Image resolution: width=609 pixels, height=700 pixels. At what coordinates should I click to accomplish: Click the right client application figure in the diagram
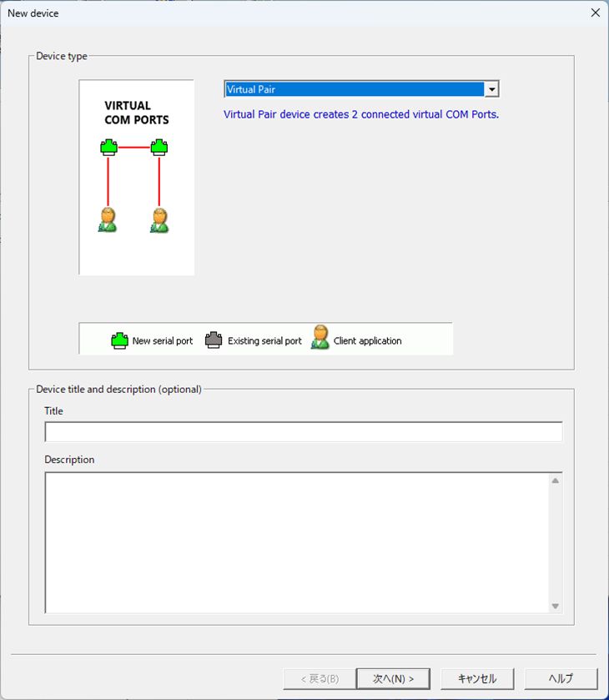pos(159,220)
